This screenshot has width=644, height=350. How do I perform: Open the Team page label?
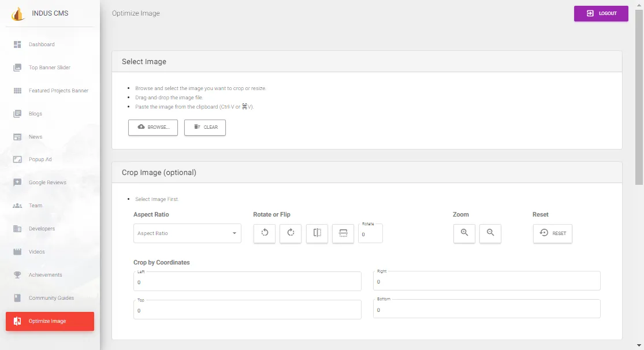[x=35, y=206]
